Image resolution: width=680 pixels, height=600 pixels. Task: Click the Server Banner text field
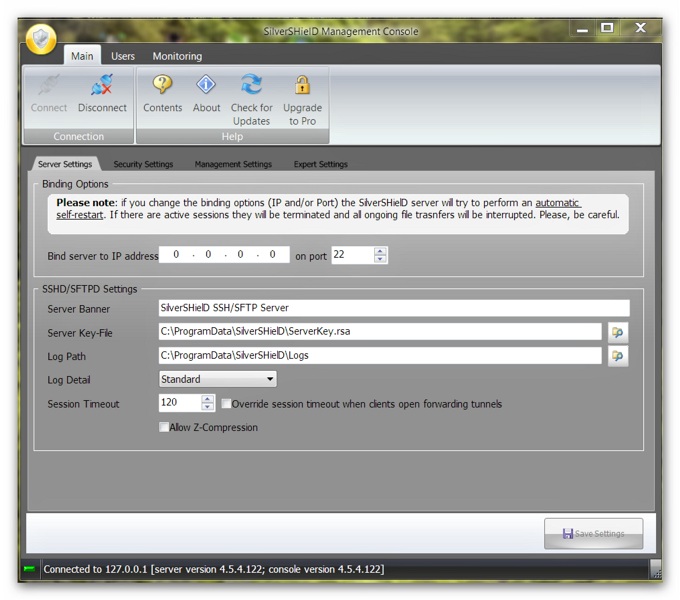[394, 308]
